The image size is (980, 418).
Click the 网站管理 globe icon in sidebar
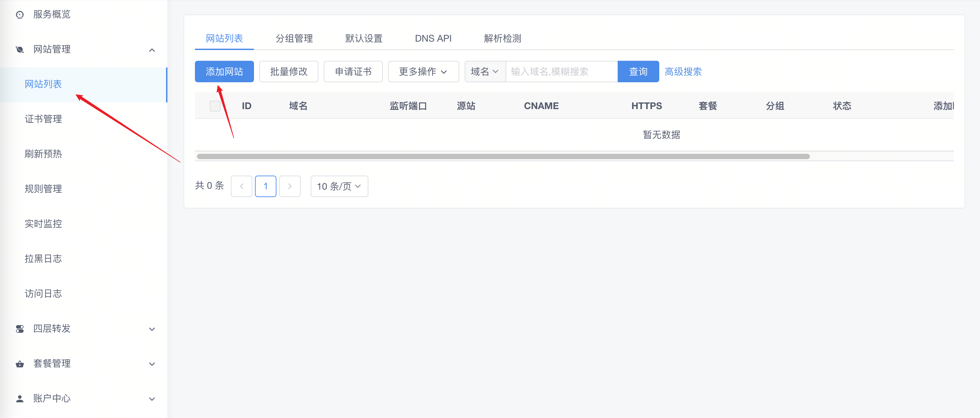(x=19, y=49)
